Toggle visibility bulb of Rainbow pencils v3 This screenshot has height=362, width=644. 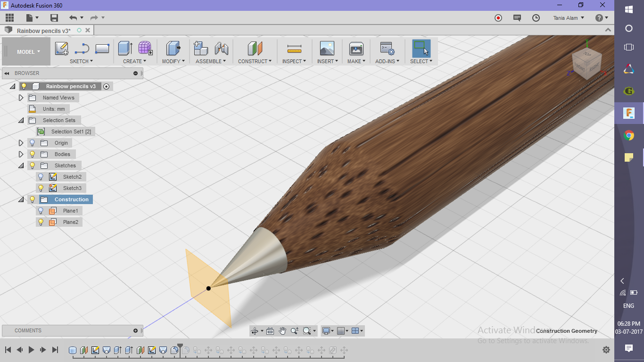tap(24, 86)
